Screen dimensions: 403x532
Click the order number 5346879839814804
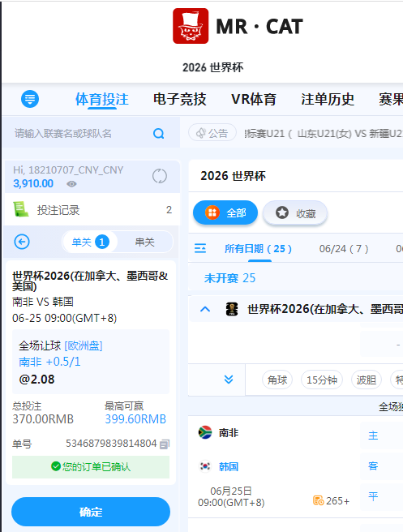[x=111, y=444]
